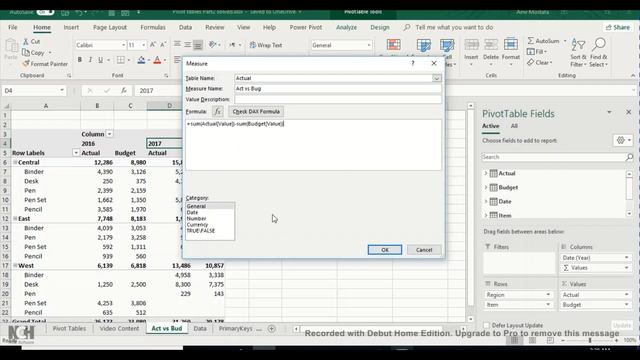Open Region field dropdown in Rows
This screenshot has height=360, width=640.
[x=548, y=295]
